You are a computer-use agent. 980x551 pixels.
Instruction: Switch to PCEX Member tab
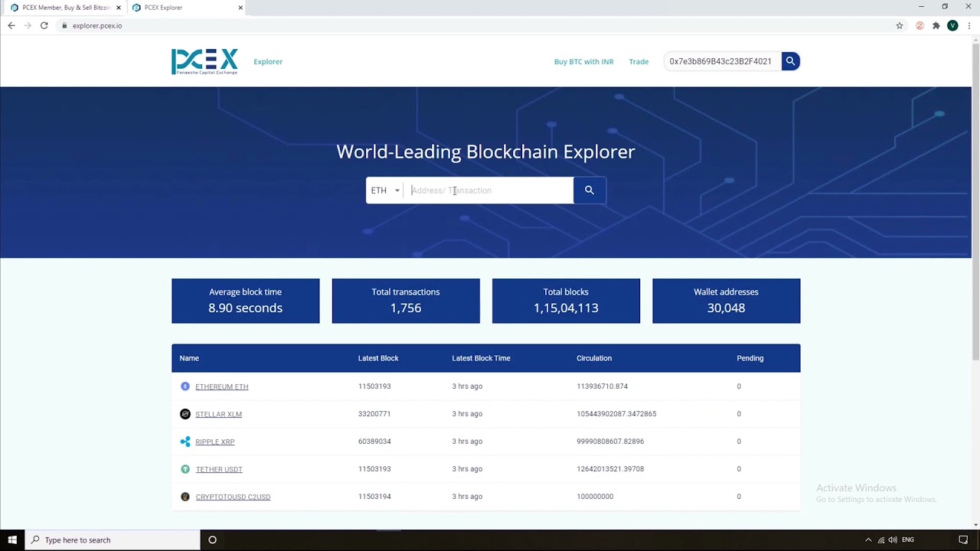coord(65,8)
